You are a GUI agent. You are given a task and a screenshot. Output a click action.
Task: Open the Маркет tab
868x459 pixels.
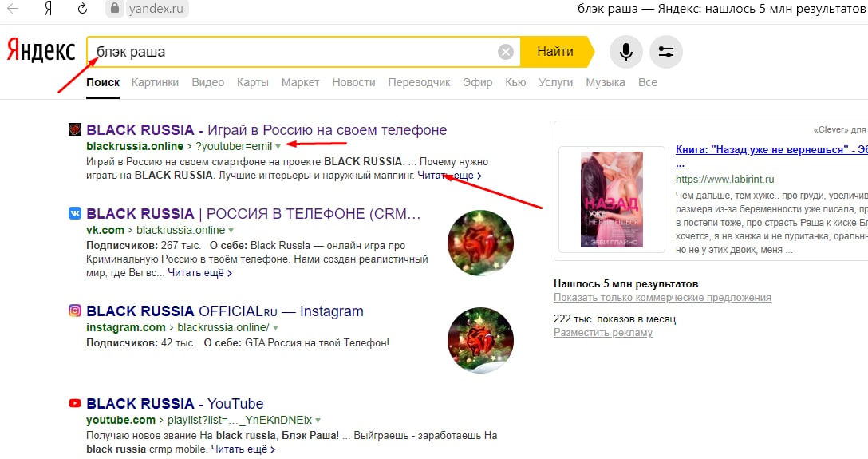pos(300,82)
